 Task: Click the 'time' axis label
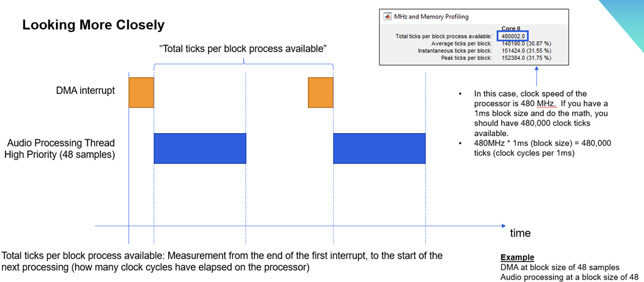(x=520, y=233)
